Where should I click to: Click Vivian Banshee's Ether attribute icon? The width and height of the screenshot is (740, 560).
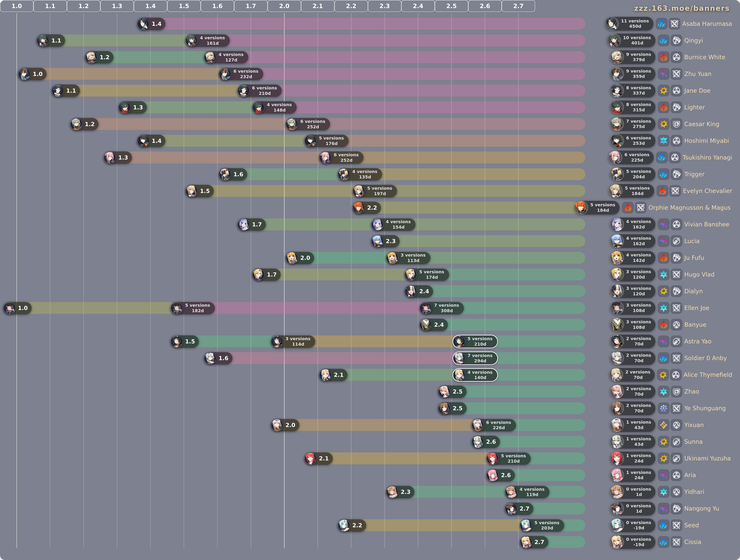(664, 224)
